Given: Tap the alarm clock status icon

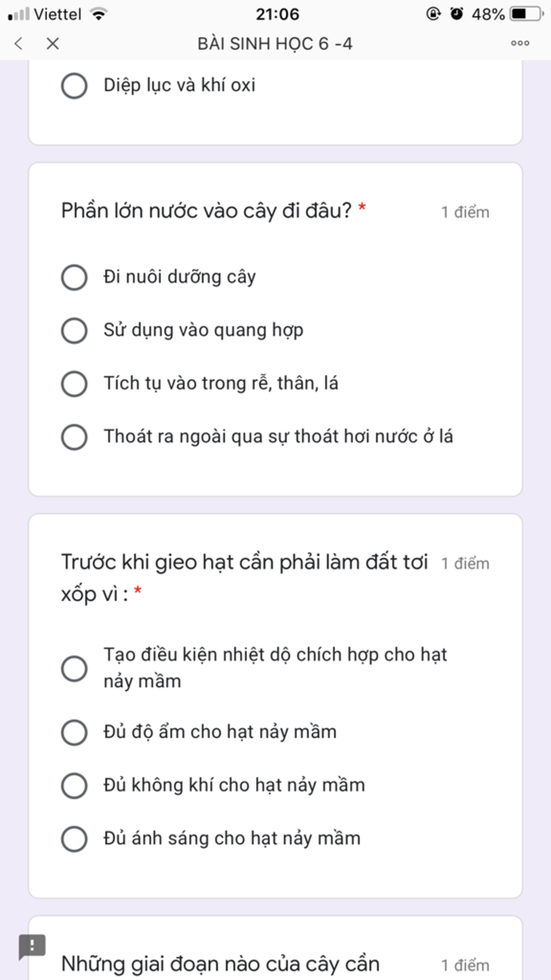Looking at the screenshot, I should (457, 14).
